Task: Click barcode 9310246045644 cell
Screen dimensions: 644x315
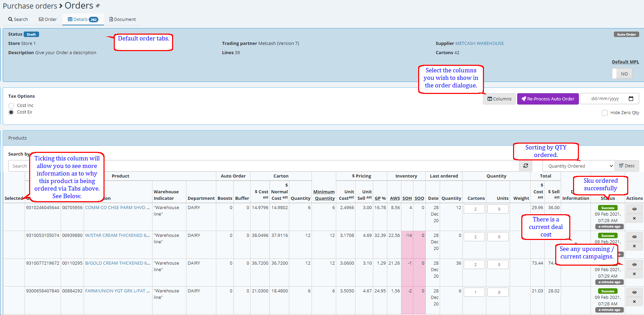Action: click(43, 208)
